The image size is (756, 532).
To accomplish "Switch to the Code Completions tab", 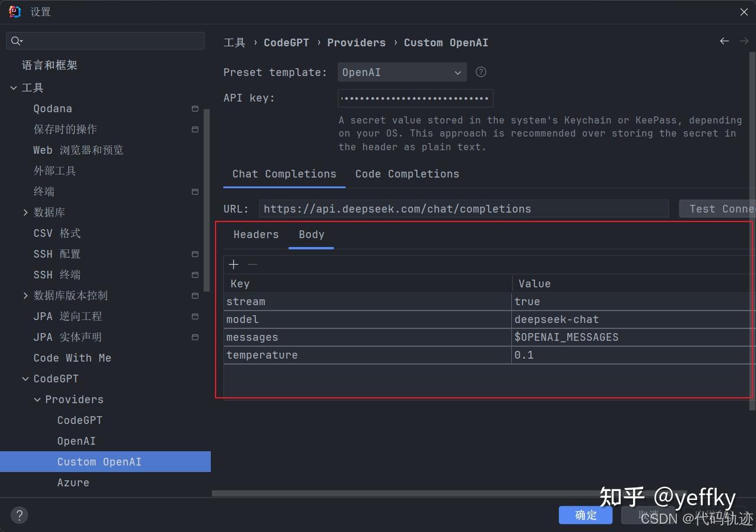I will click(407, 173).
